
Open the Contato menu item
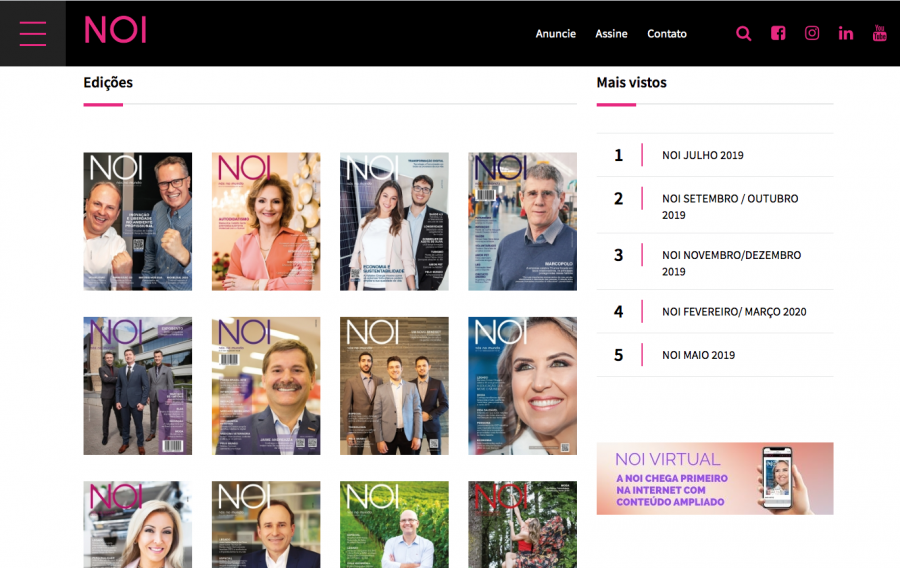[x=667, y=34]
